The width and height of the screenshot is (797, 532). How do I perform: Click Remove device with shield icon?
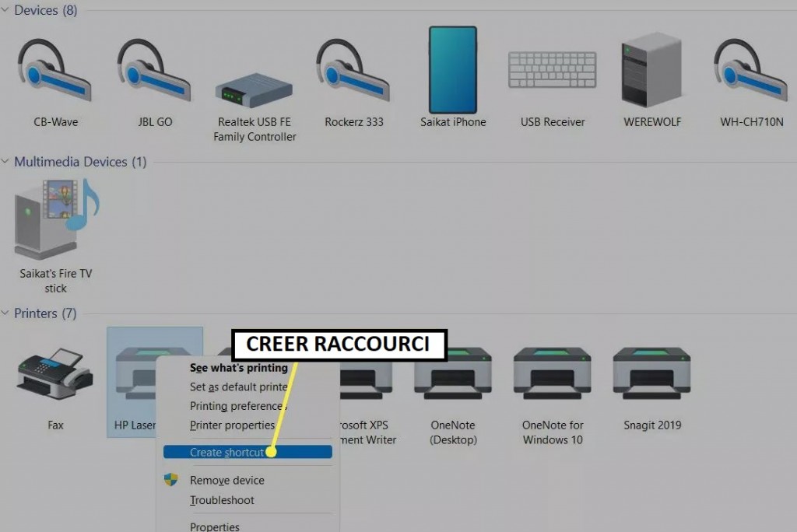pyautogui.click(x=226, y=480)
